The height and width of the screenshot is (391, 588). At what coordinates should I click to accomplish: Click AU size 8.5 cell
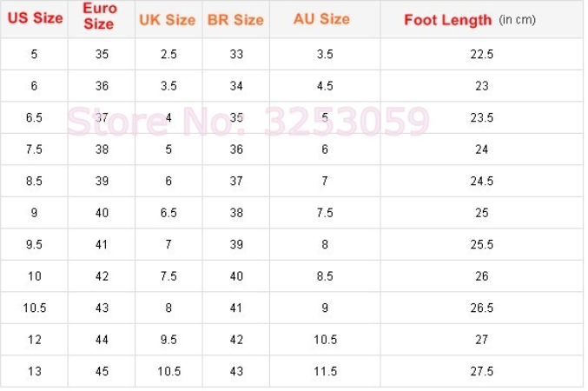click(x=325, y=276)
